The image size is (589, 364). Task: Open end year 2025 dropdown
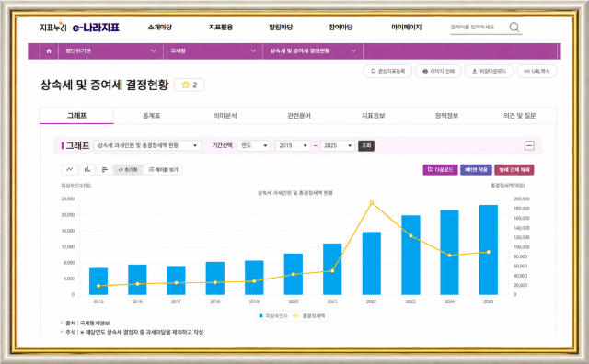[338, 145]
